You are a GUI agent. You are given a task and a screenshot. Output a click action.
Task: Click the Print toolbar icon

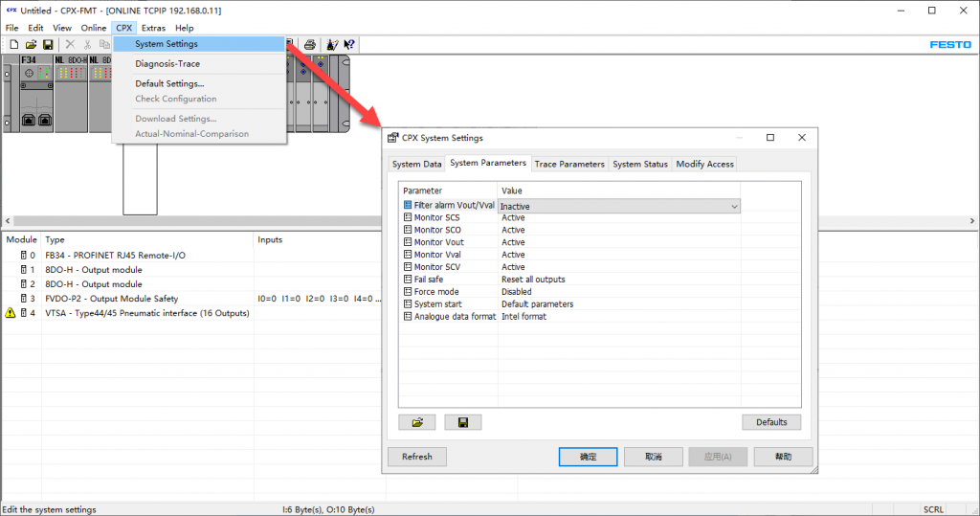309,44
